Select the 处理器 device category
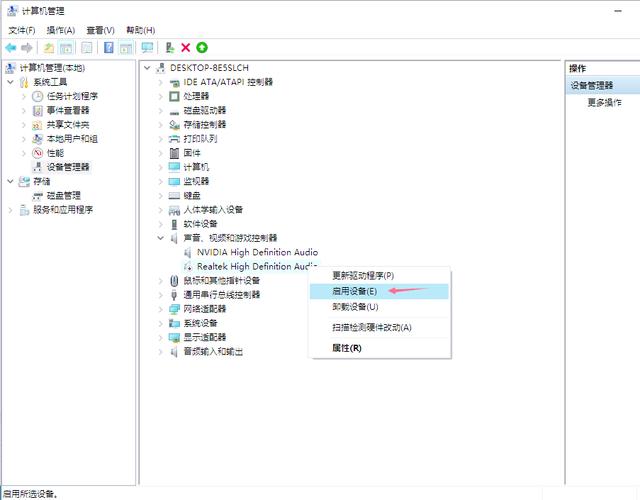 coord(196,96)
